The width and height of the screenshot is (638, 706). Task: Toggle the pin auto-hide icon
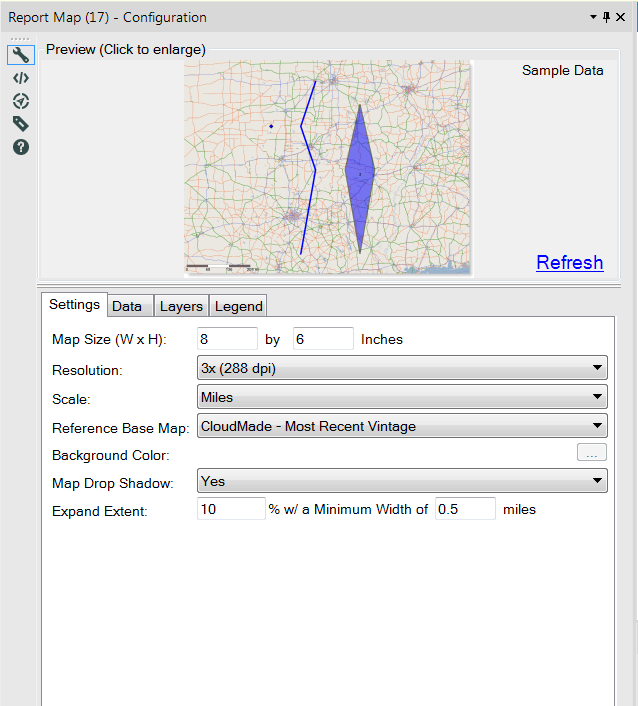(x=606, y=17)
